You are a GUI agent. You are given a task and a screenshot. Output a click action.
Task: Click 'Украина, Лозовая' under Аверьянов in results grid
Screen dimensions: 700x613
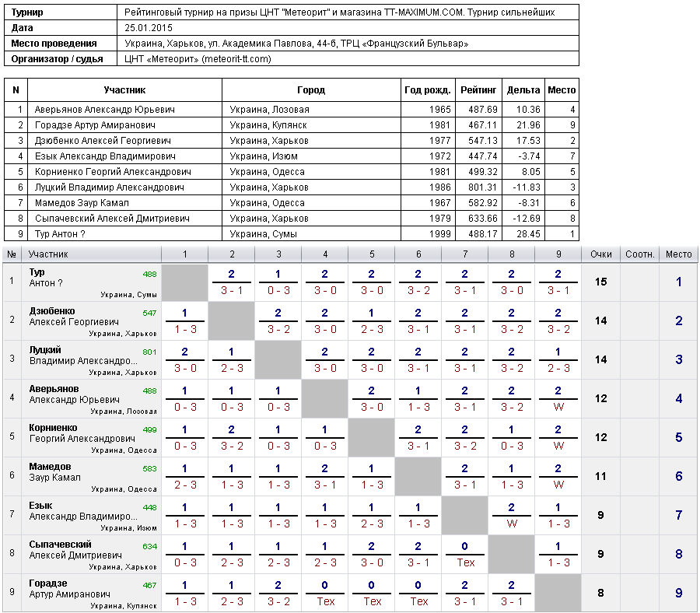(124, 412)
